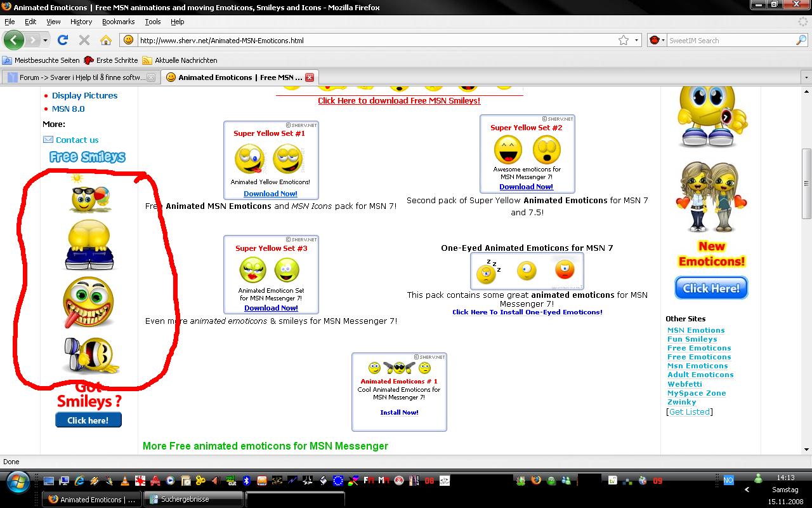
Task: Click the scrollbar up arrow
Action: (x=806, y=93)
